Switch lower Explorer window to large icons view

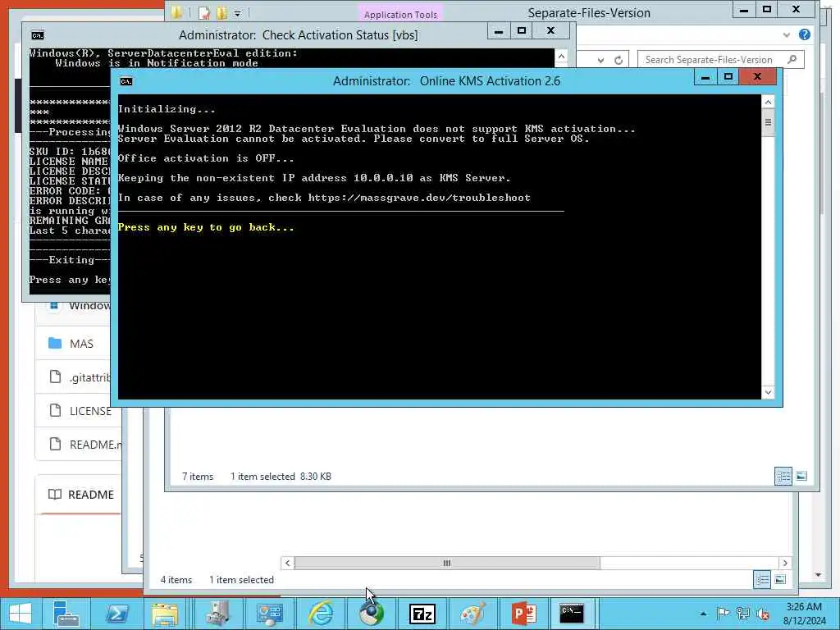coord(780,579)
